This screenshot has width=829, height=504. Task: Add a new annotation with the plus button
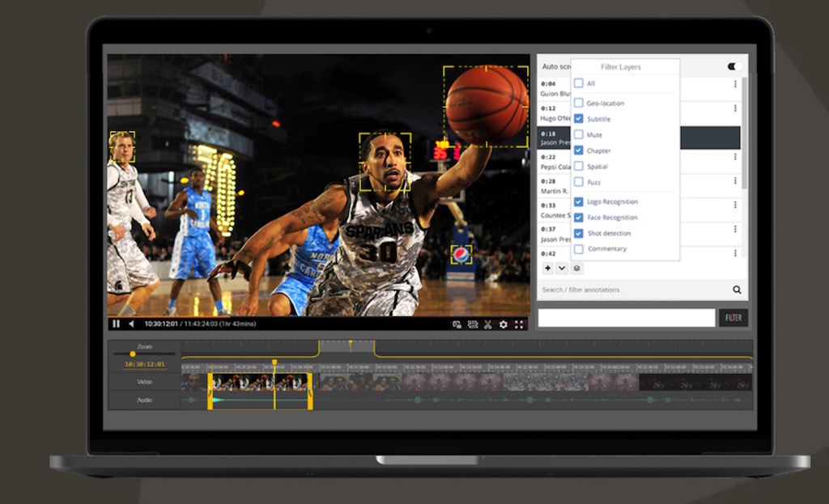tap(548, 269)
